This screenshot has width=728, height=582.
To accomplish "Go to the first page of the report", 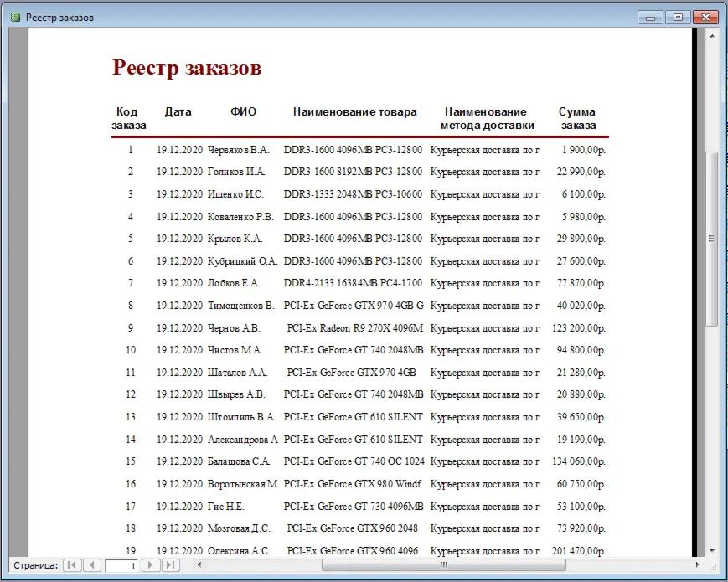I will coord(73,565).
